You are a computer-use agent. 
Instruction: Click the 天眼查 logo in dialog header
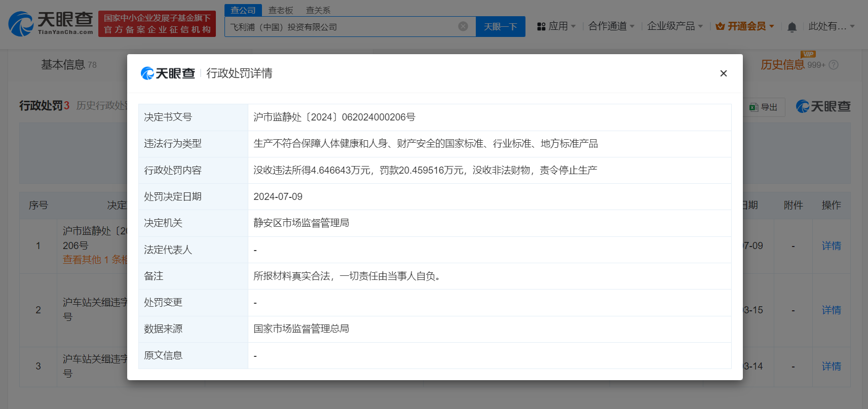pyautogui.click(x=168, y=73)
